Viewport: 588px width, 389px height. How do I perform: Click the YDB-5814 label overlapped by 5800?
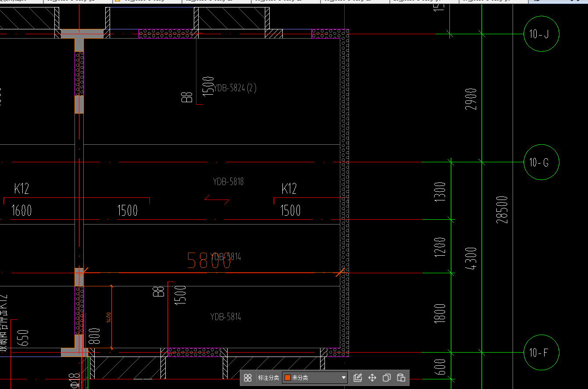226,257
